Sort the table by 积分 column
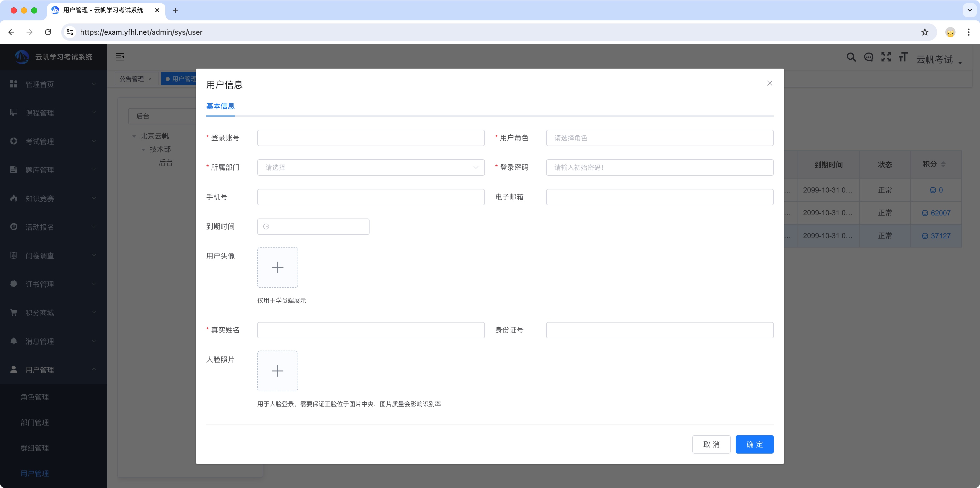This screenshot has height=488, width=980. coord(943,164)
